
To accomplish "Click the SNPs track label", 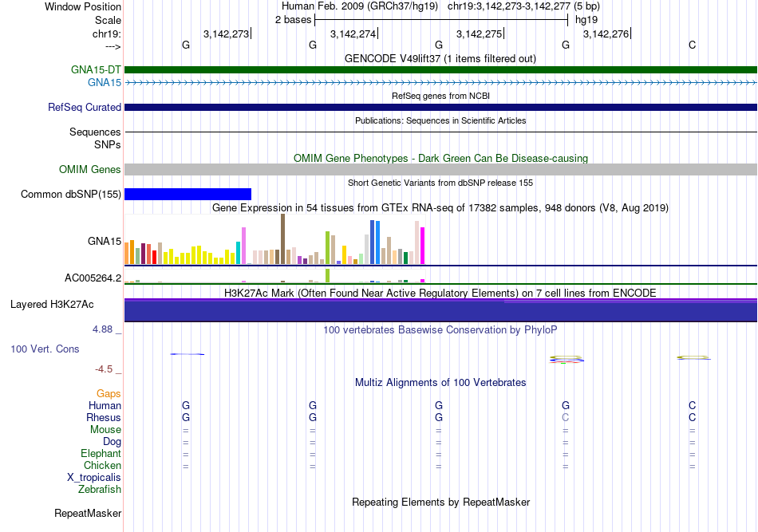I will [108, 144].
